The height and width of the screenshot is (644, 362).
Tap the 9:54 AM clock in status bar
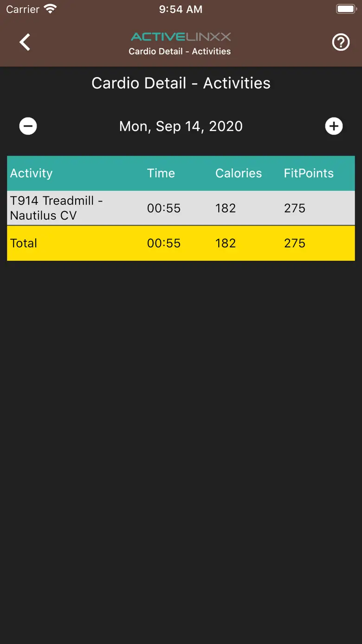[x=181, y=9]
